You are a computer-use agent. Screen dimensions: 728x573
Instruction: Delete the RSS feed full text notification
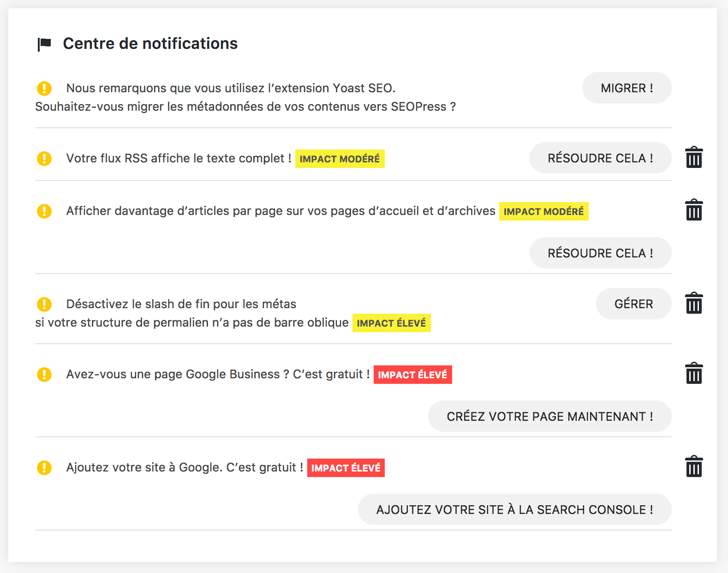693,158
